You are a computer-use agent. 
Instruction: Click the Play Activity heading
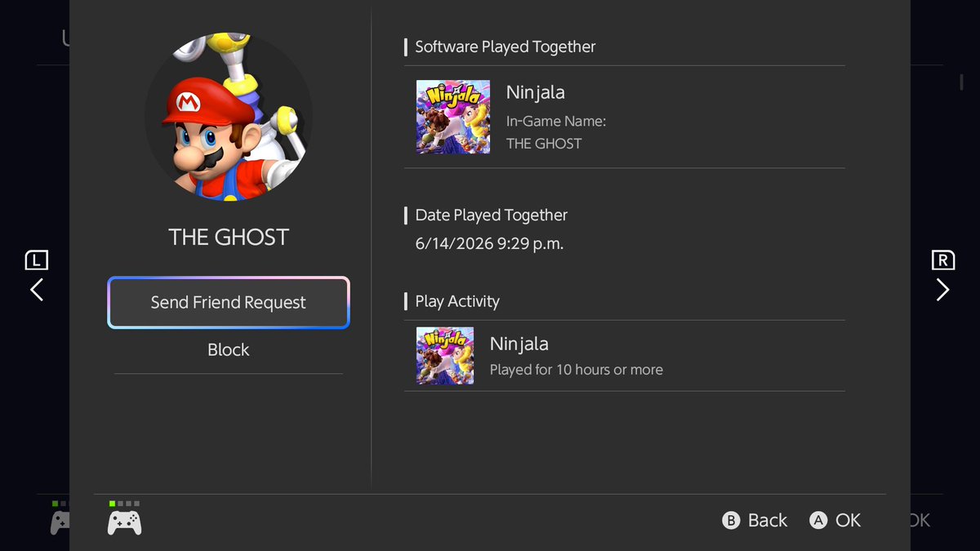[457, 301]
